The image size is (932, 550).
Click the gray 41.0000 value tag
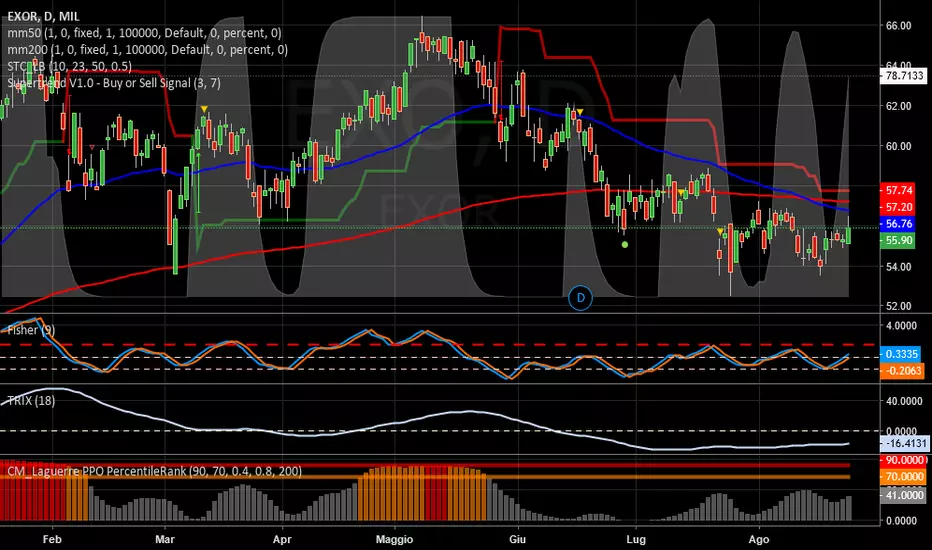tap(903, 495)
